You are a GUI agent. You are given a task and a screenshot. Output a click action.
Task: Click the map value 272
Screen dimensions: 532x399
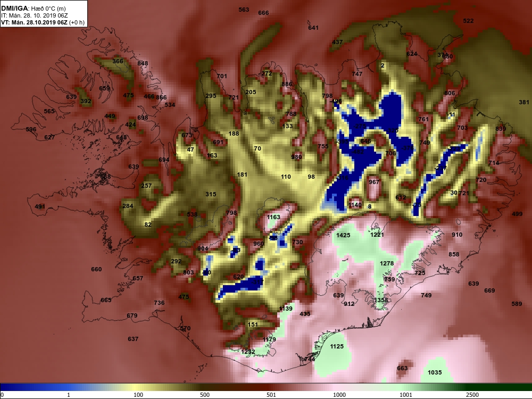point(267,73)
